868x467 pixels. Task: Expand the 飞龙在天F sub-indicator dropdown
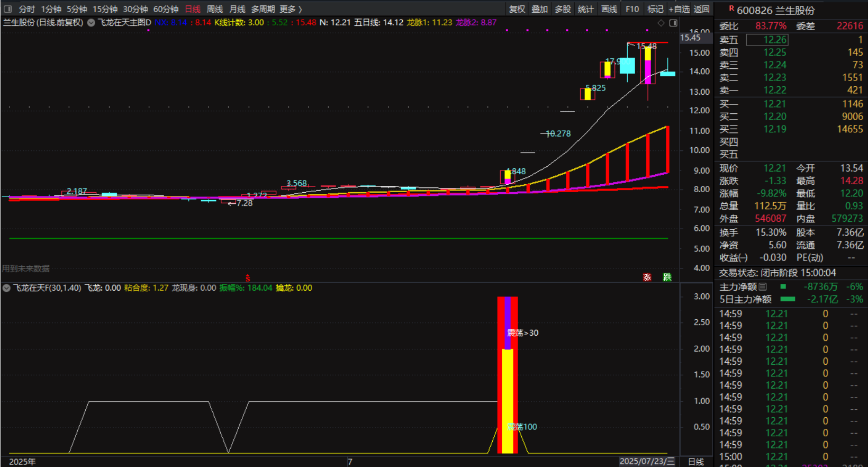pos(7,288)
